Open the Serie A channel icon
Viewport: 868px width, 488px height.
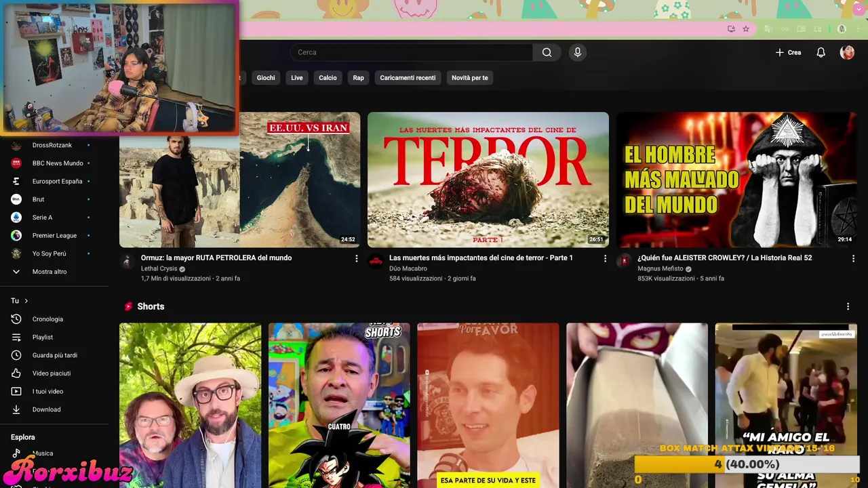[16, 218]
